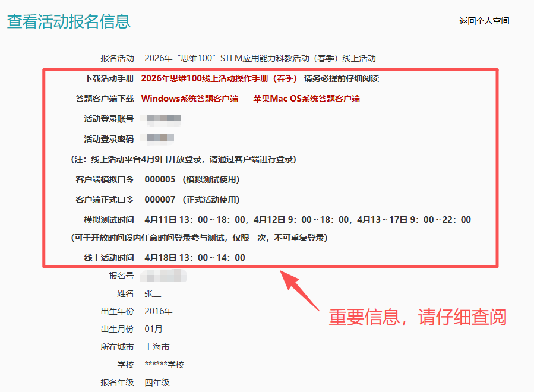The image size is (534, 392).
Task: Select the blurred 活动登录密码 value
Action: click(x=160, y=139)
